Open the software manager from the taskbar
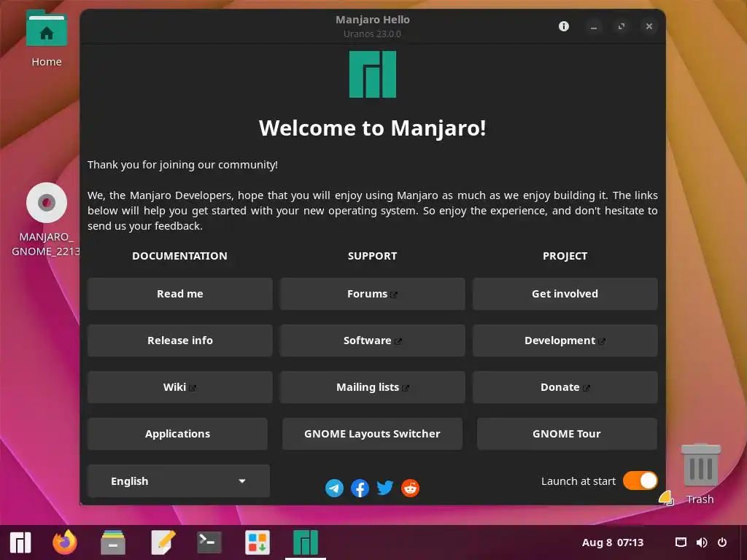 click(x=258, y=542)
